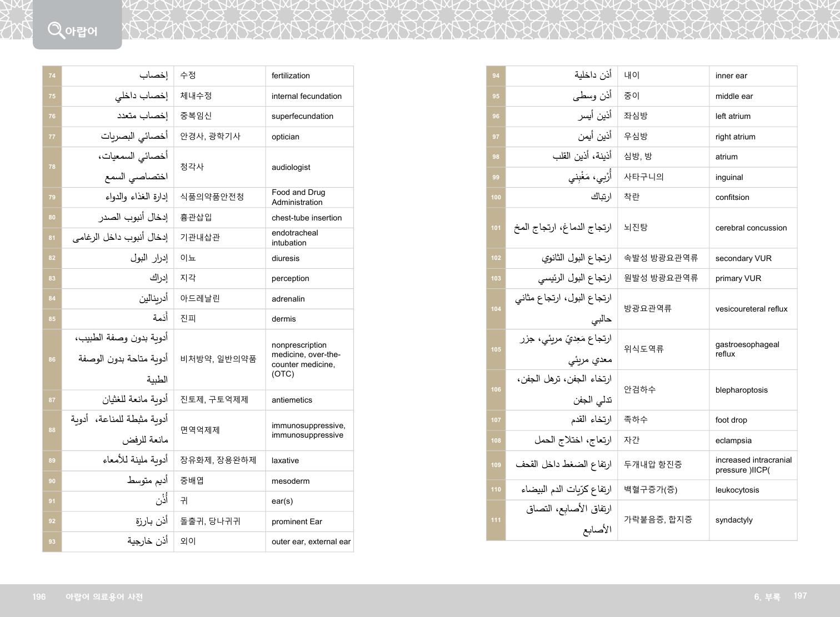The height and width of the screenshot is (617, 840).
Task: Select the 'syndactyly' English term
Action: click(x=734, y=520)
